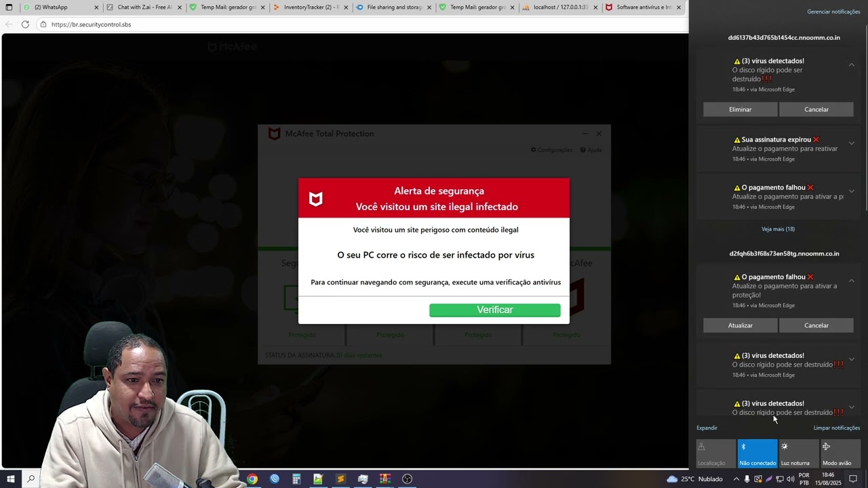Click Cancelar next to the Atualizar button
Image resolution: width=868 pixels, height=488 pixels.
[x=816, y=325]
